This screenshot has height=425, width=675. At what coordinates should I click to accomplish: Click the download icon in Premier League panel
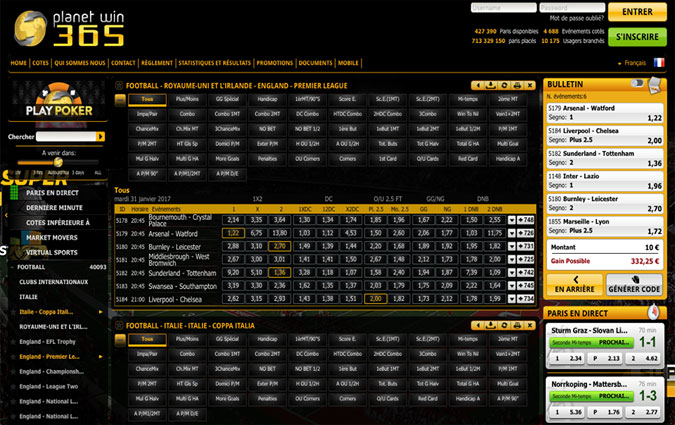point(491,85)
